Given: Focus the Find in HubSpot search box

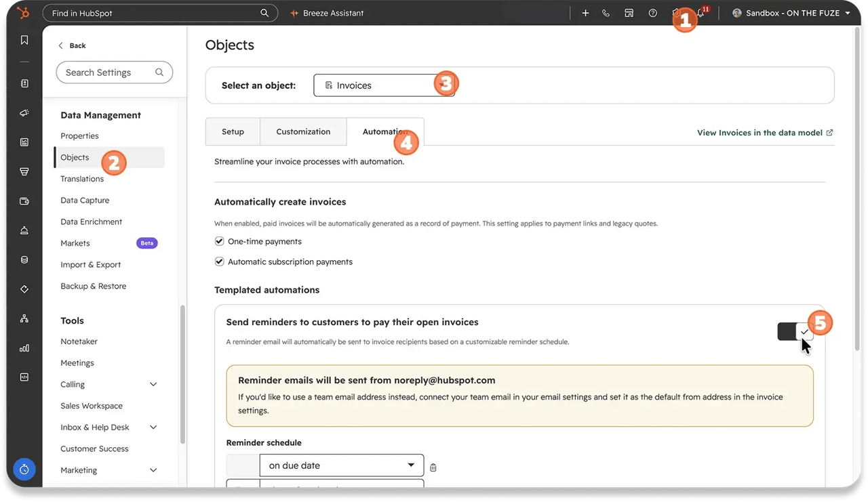Looking at the screenshot, I should click(160, 13).
